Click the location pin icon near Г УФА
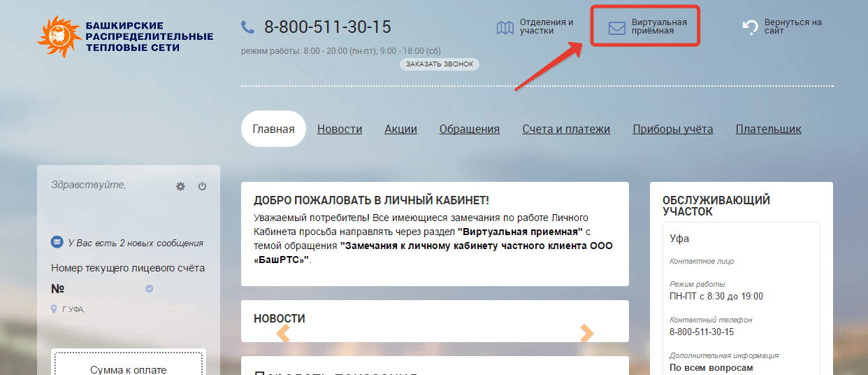Viewport: 868px width, 375px height. click(x=54, y=309)
